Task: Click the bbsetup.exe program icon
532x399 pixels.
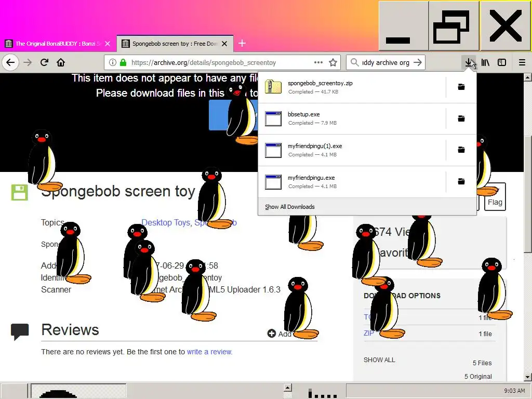Action: [x=273, y=118]
